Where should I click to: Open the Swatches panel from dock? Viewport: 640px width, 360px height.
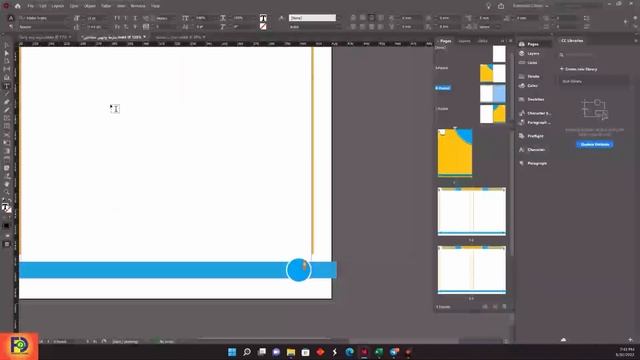point(535,99)
